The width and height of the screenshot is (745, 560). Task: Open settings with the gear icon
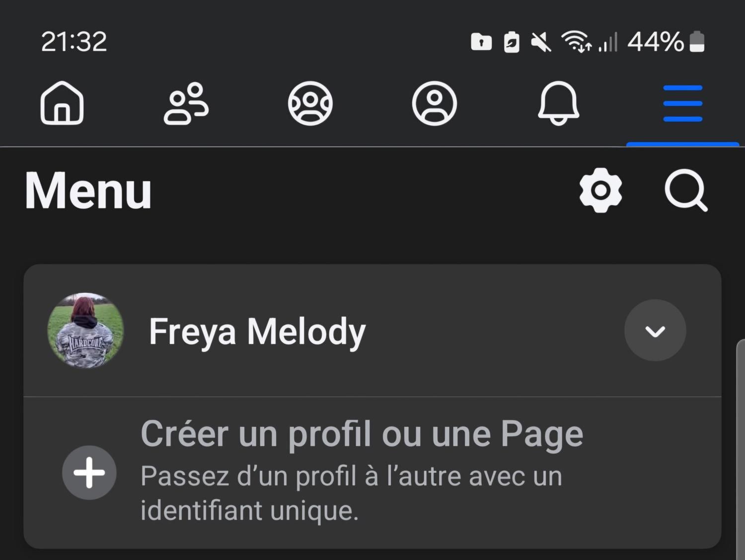(600, 190)
